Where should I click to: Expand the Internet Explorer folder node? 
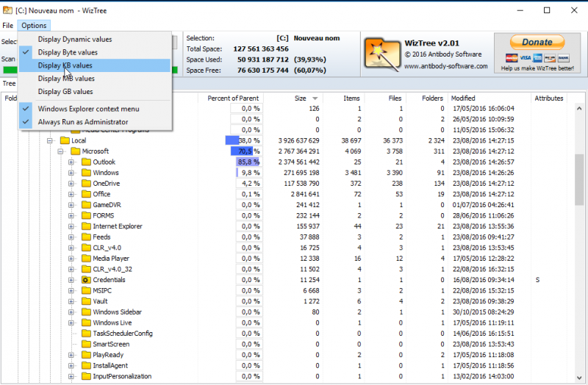[x=71, y=226]
